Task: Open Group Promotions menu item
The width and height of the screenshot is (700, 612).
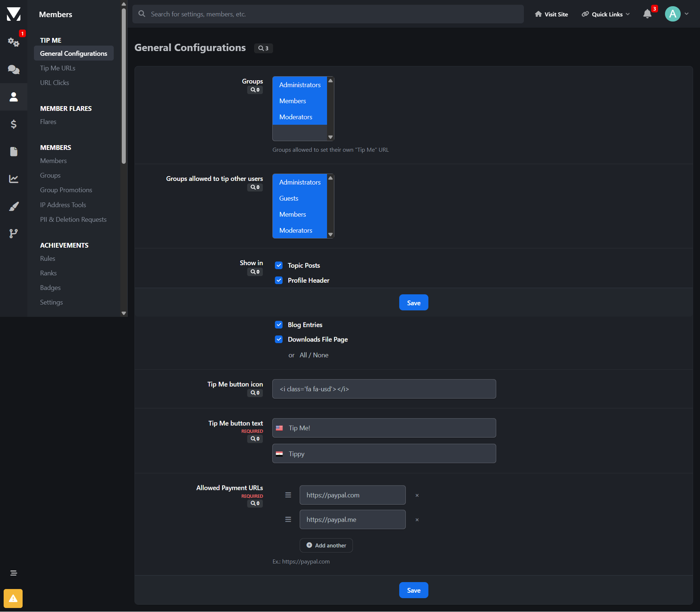Action: 66,190
